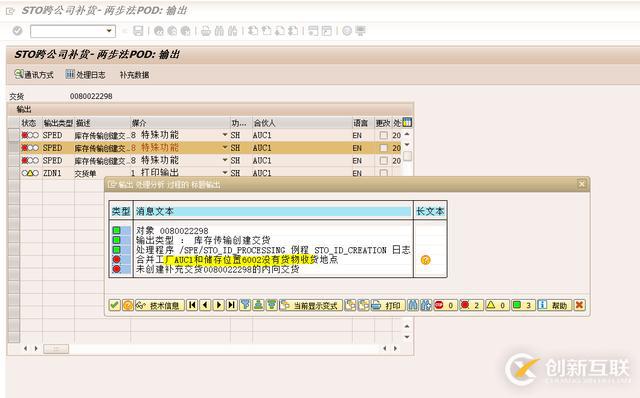The height and width of the screenshot is (398, 640).
Task: Select first SPED row via row selector
Action: (x=13, y=135)
